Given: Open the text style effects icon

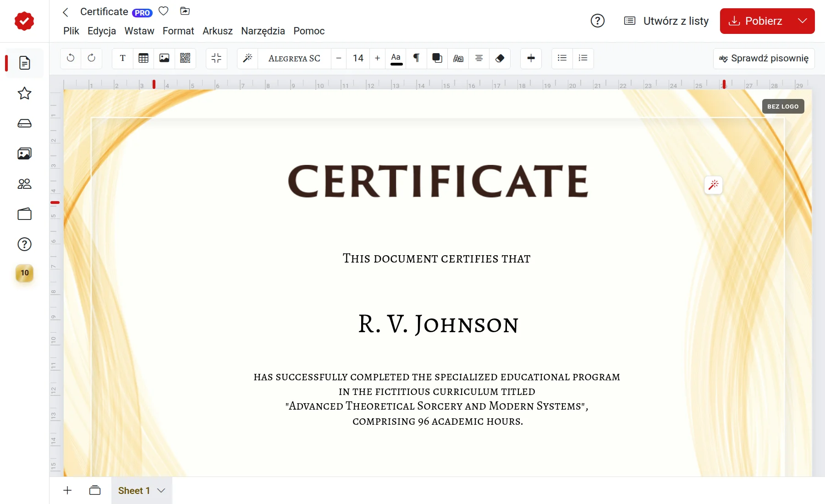Looking at the screenshot, I should click(458, 58).
